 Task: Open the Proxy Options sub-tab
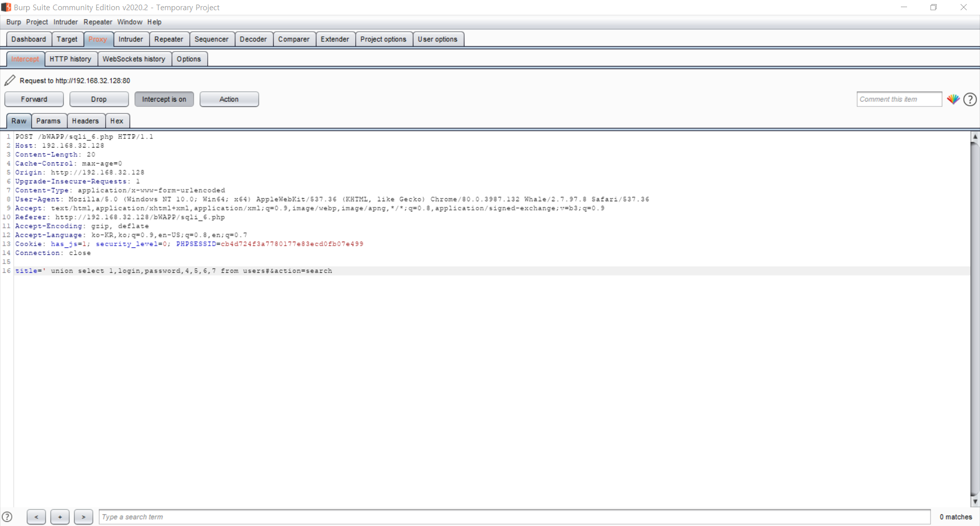coord(189,59)
